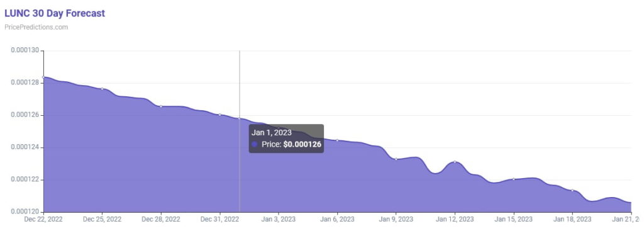The image size is (644, 231).
Task: Click the Dec 25, 2022 x-axis label
Action: 103,220
